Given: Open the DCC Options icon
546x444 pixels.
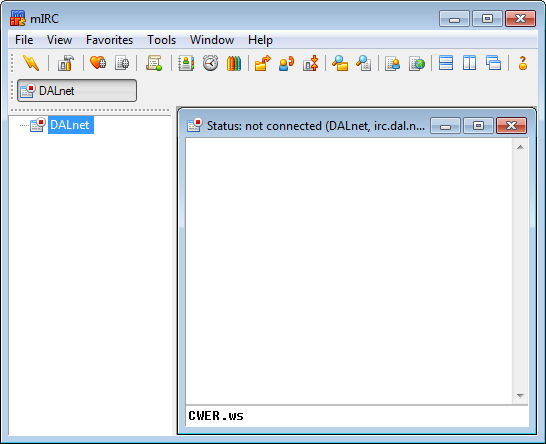Looking at the screenshot, I should [311, 63].
